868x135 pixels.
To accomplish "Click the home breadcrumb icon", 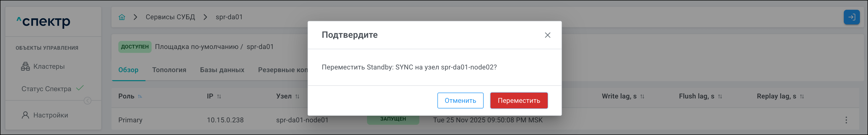I will coord(122,17).
